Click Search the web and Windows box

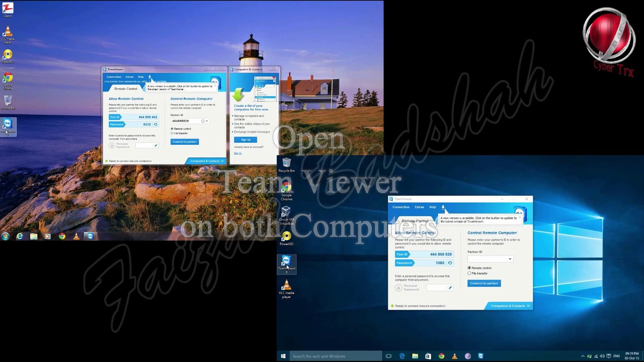pos(336,356)
